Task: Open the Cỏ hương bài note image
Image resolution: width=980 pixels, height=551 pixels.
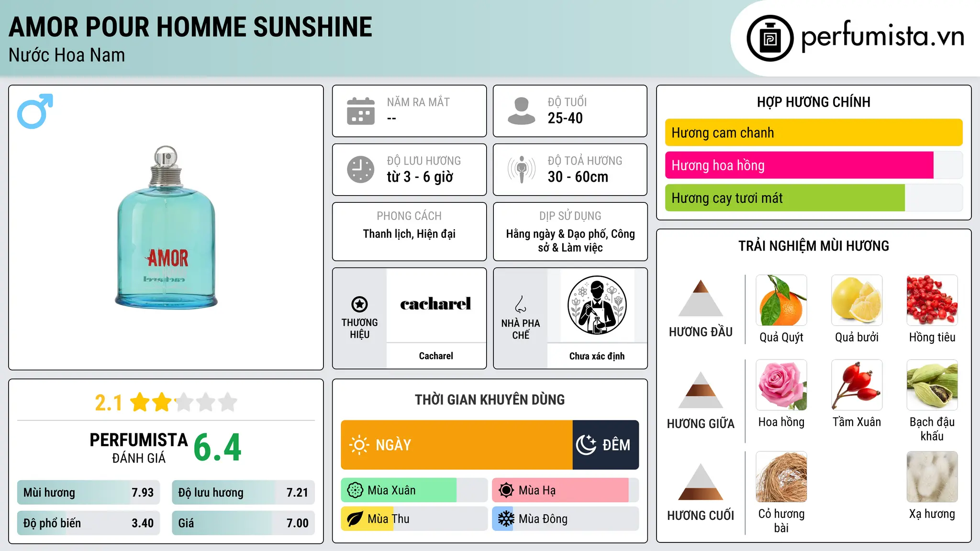Action: pos(781,477)
